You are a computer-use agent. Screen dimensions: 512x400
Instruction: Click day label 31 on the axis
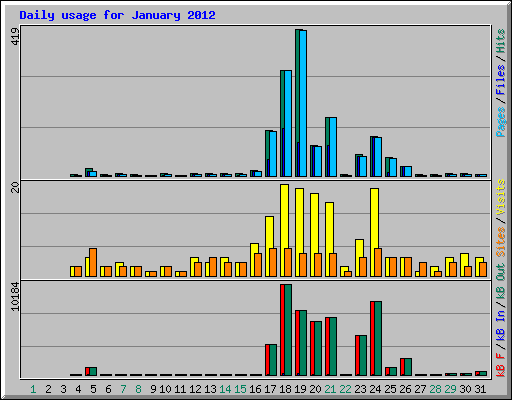click(x=480, y=389)
